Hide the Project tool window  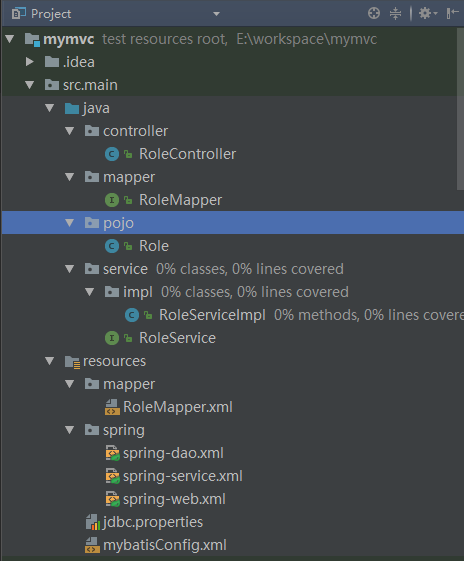point(453,14)
